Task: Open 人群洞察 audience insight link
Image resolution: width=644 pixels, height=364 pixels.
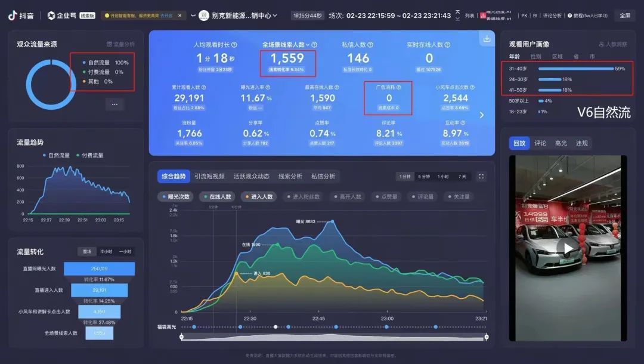Action: click(613, 44)
